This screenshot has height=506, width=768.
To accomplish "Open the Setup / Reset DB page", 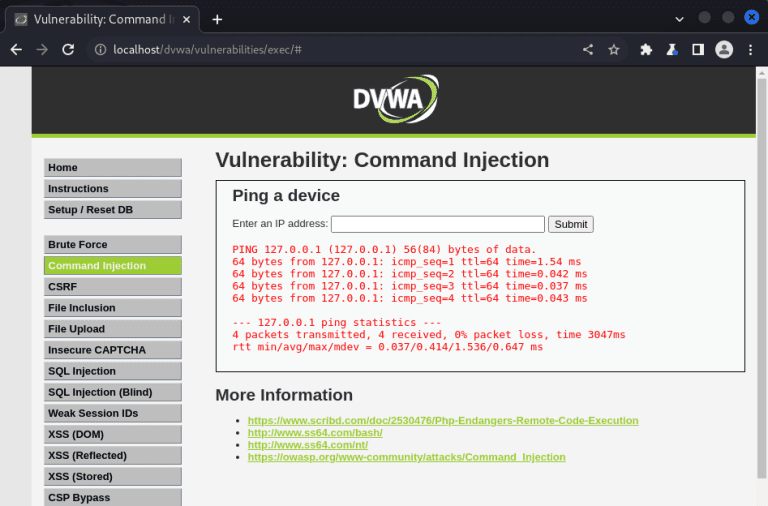I will pos(112,210).
